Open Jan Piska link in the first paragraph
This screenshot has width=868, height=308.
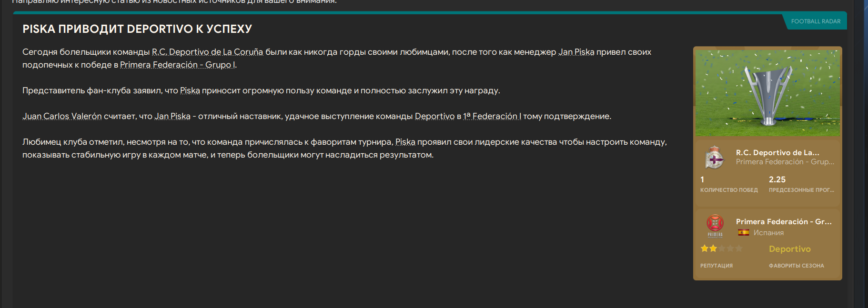576,52
